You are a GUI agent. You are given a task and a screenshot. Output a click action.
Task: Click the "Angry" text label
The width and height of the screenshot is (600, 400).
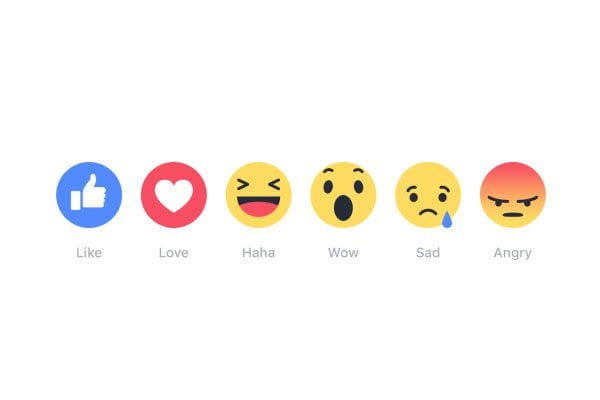pos(513,253)
